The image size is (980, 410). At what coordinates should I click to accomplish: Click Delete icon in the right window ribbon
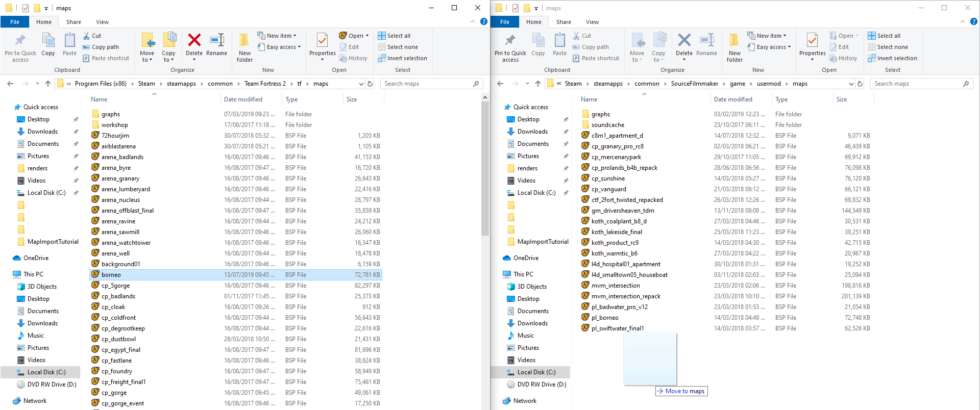coord(684,40)
